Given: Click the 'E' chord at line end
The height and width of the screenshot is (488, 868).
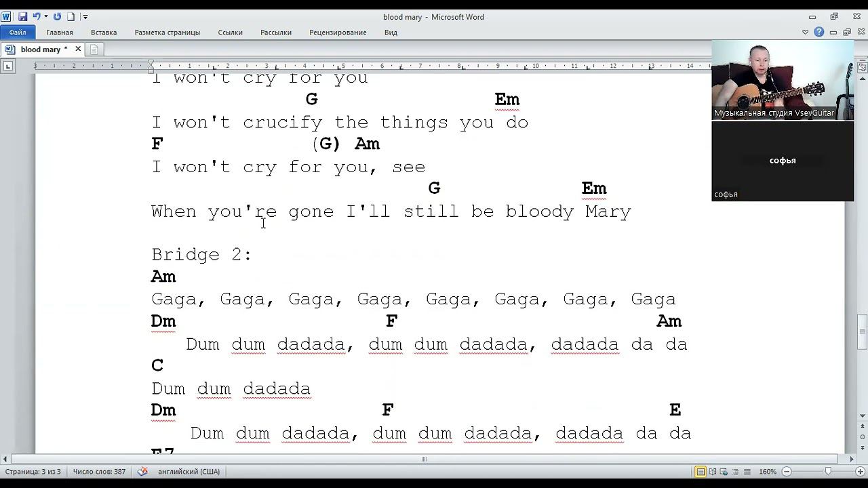Looking at the screenshot, I should (675, 410).
